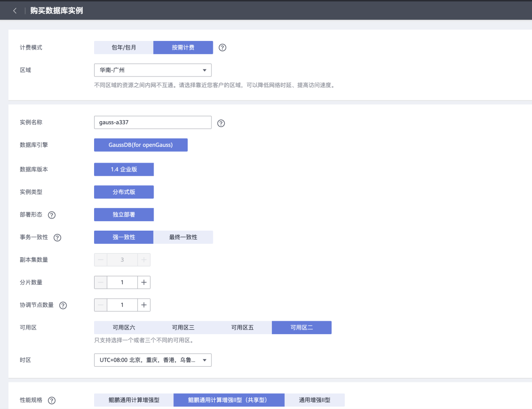This screenshot has height=409, width=532.
Task: Increase 分片数量 with plus button
Action: [x=144, y=282]
